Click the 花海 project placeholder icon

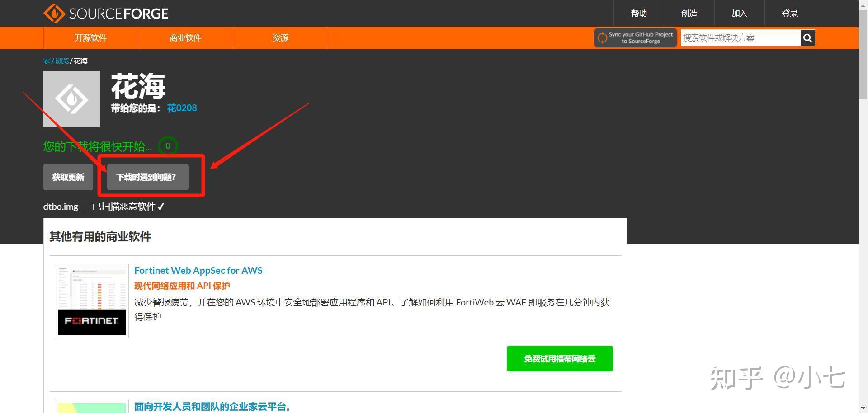[71, 99]
